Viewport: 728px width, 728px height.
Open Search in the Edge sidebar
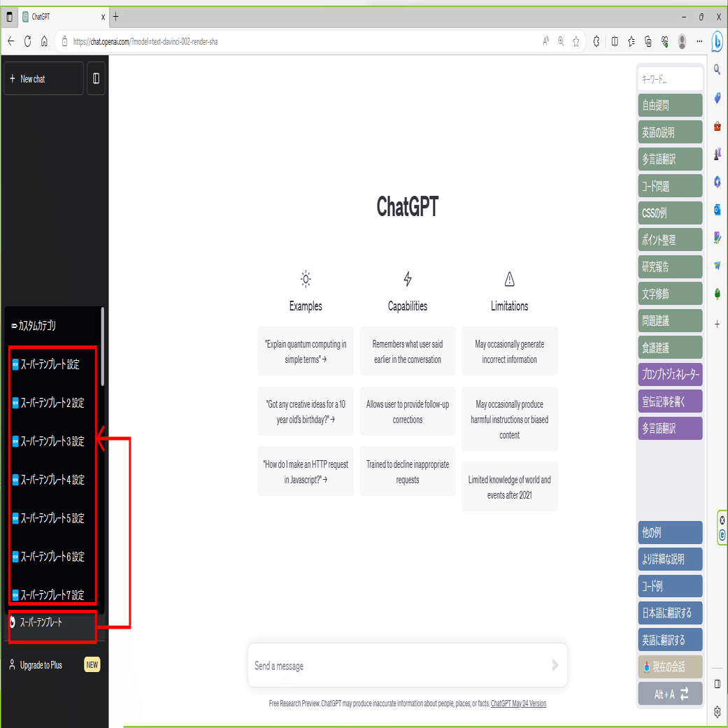click(x=718, y=69)
